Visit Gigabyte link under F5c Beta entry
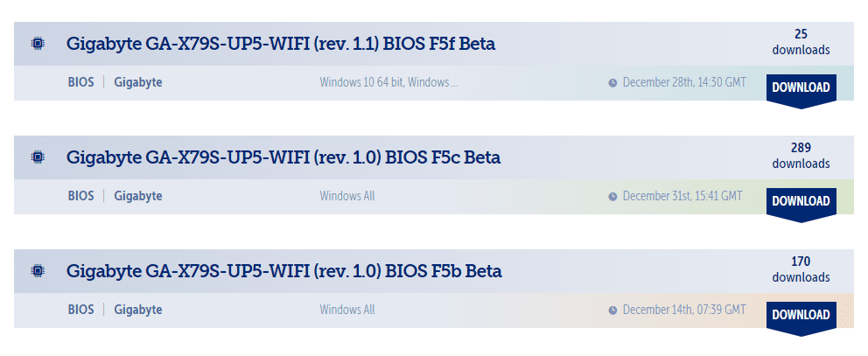This screenshot has width=868, height=356. point(138,196)
